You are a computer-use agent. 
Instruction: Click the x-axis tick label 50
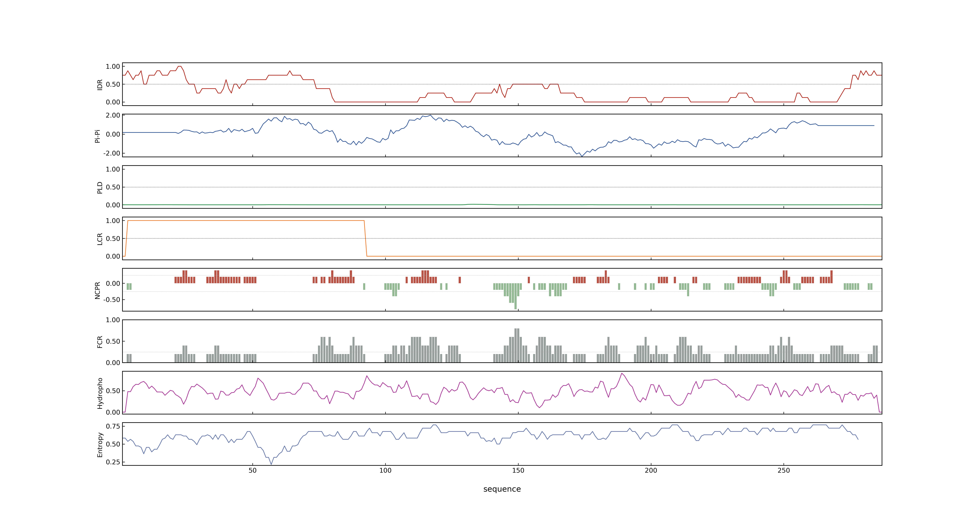coord(253,470)
